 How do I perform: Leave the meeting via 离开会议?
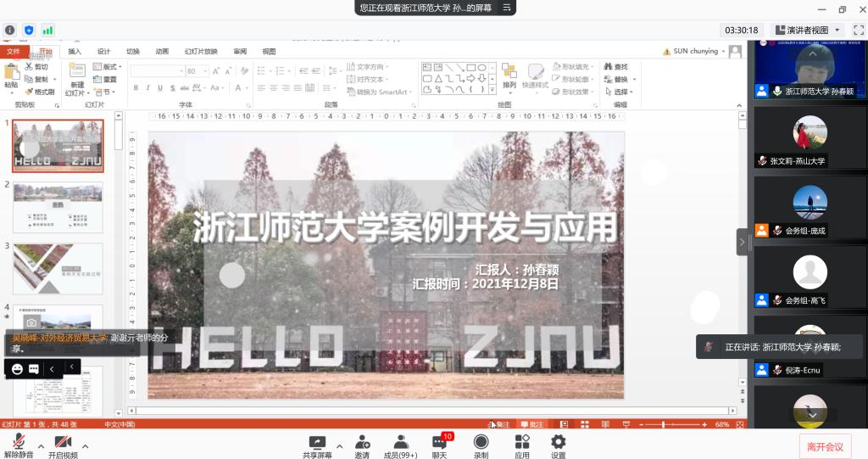(x=824, y=446)
